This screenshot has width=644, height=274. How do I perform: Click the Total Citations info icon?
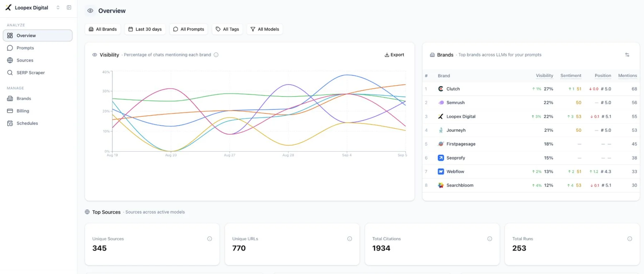pos(490,239)
